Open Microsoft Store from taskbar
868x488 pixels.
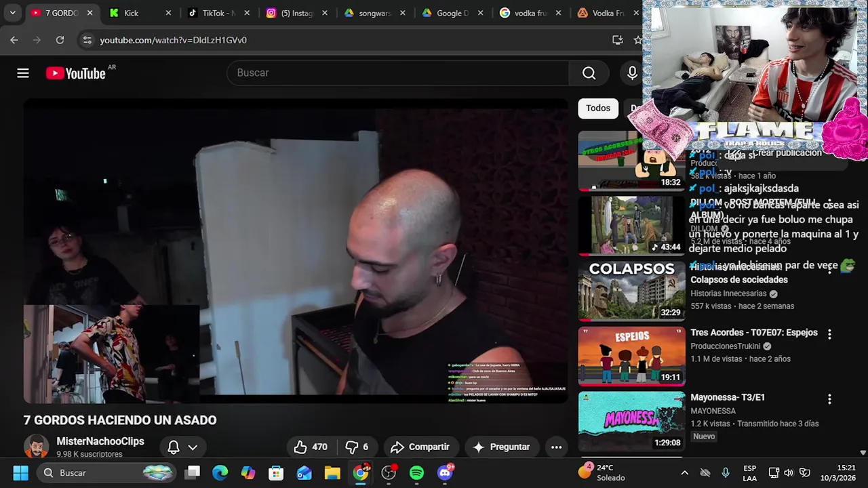tap(276, 472)
